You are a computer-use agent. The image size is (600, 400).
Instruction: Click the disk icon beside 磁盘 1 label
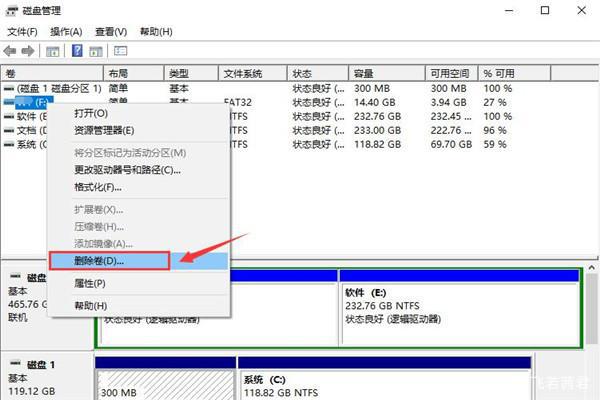[x=15, y=363]
